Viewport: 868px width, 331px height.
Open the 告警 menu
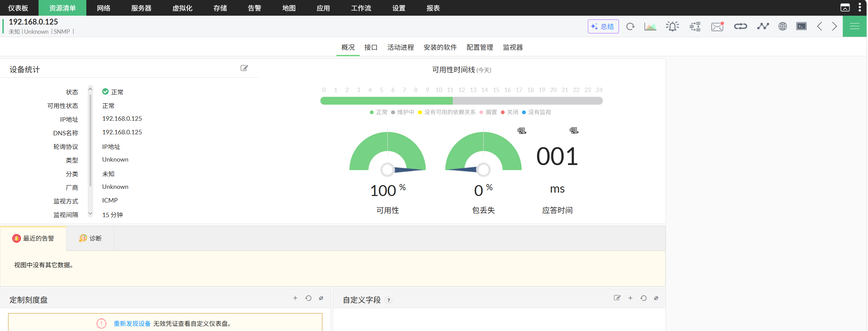click(255, 8)
